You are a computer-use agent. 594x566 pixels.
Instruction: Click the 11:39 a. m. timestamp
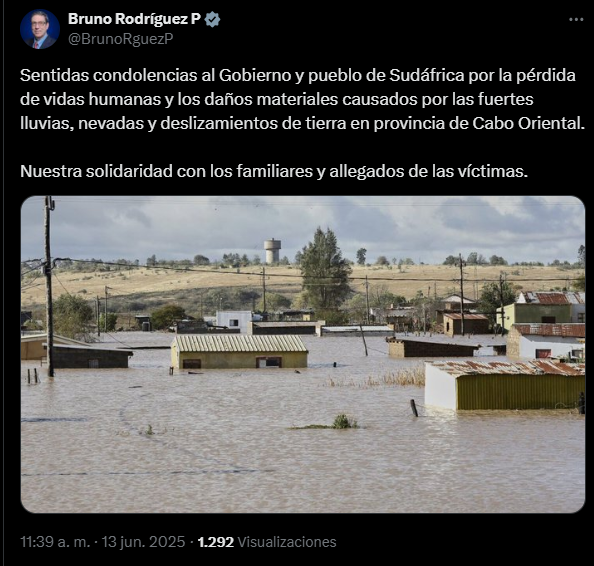tap(55, 542)
